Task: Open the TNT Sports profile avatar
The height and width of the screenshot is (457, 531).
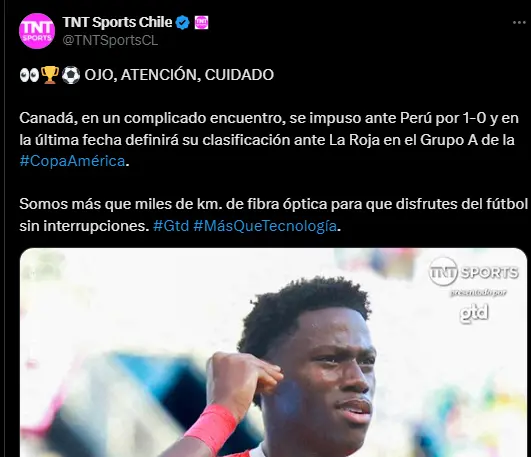Action: [x=37, y=31]
